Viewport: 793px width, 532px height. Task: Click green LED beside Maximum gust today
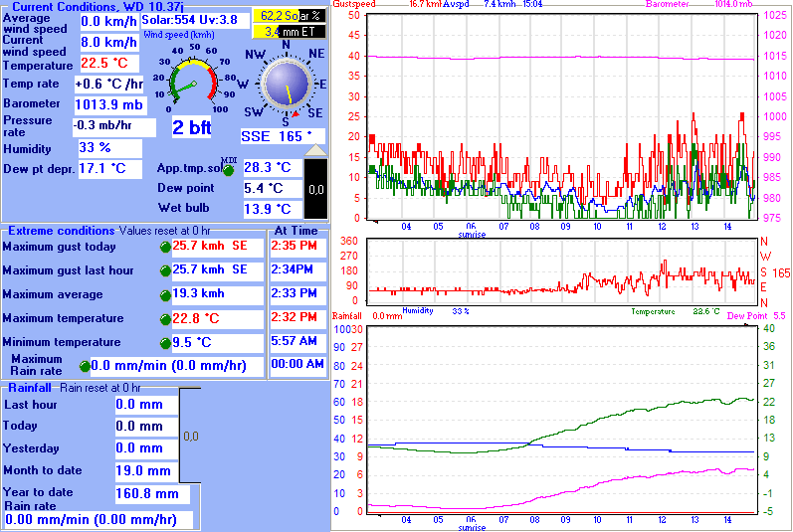(x=165, y=247)
